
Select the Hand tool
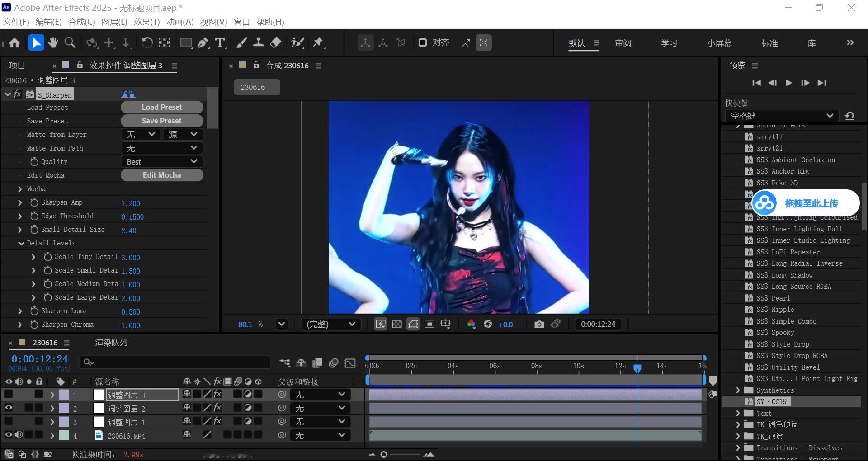[53, 43]
